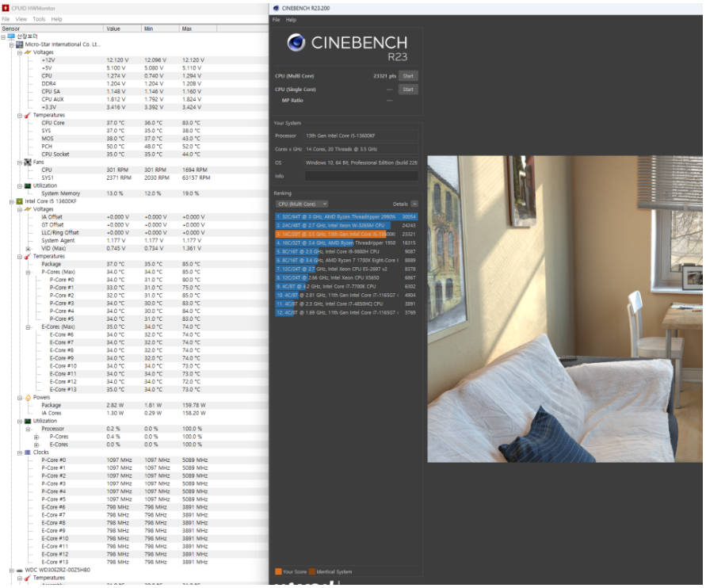Screen dimensions: 706x588
Task: Open HWMonitor Tools menu
Action: [39, 19]
